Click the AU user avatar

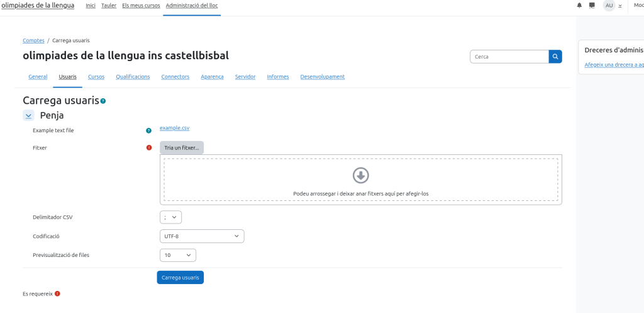pyautogui.click(x=609, y=6)
